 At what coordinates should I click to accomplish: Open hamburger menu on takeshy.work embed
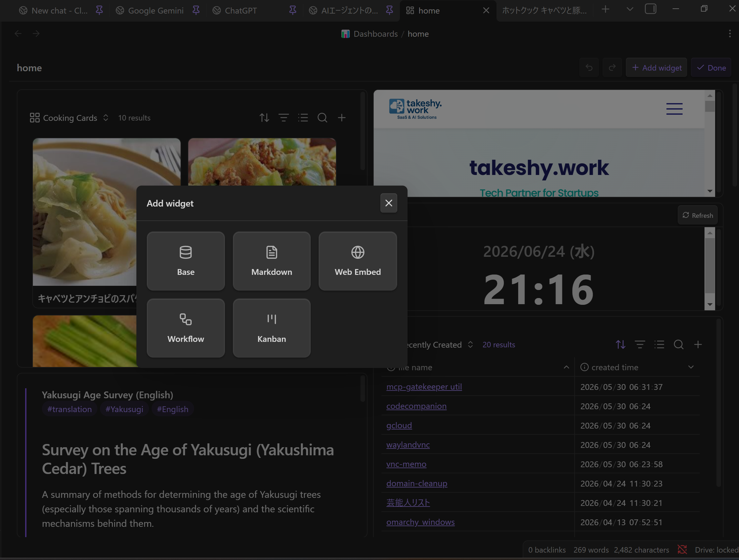[x=674, y=109]
